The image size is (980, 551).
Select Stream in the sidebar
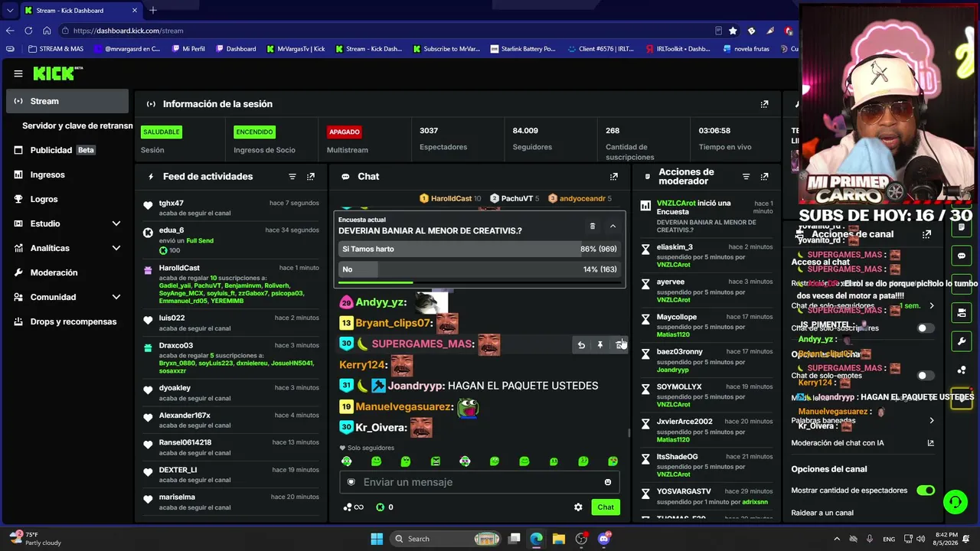tap(67, 101)
